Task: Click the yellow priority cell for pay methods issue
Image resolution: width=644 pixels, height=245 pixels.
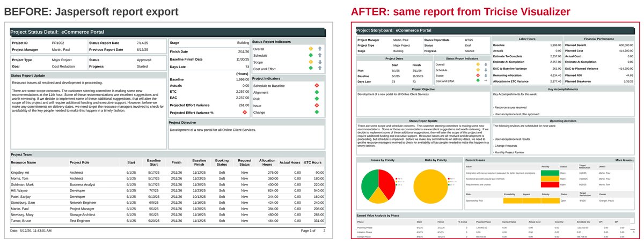Action: point(549,179)
